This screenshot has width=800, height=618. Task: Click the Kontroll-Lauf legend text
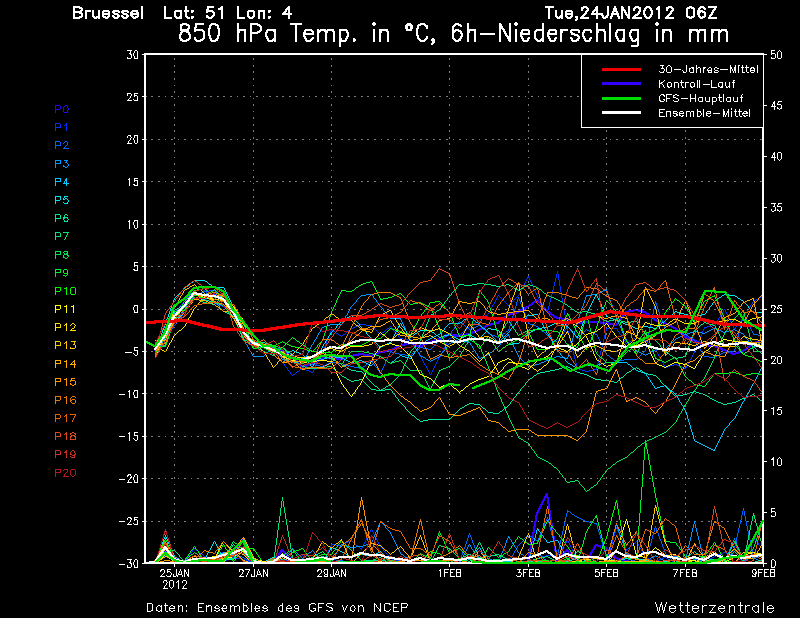click(696, 84)
